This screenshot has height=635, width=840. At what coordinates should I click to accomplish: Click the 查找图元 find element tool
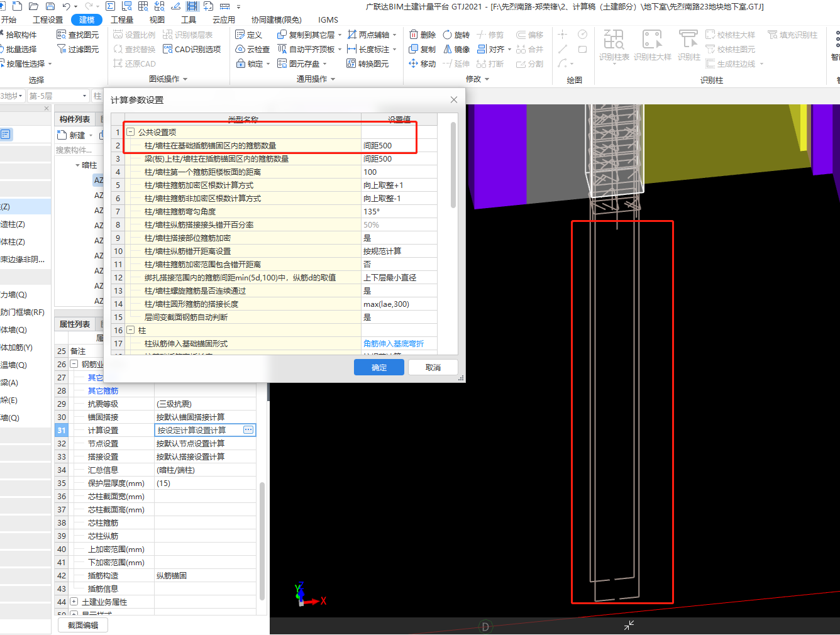click(x=77, y=35)
